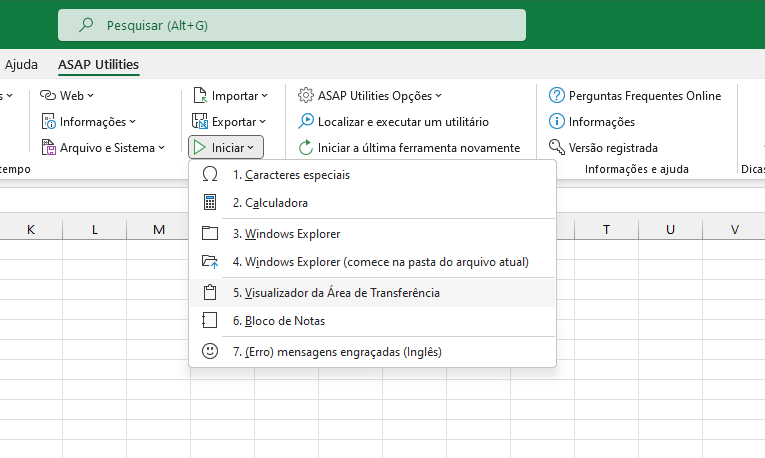Select 3. Windows Explorer menu entry
Viewport: 765px width, 458px height.
[x=372, y=234]
